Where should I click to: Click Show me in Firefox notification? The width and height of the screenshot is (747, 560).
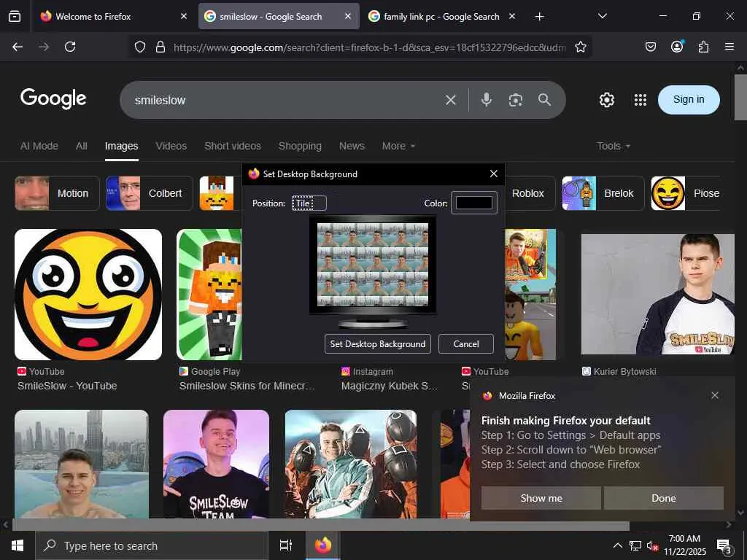pos(541,498)
